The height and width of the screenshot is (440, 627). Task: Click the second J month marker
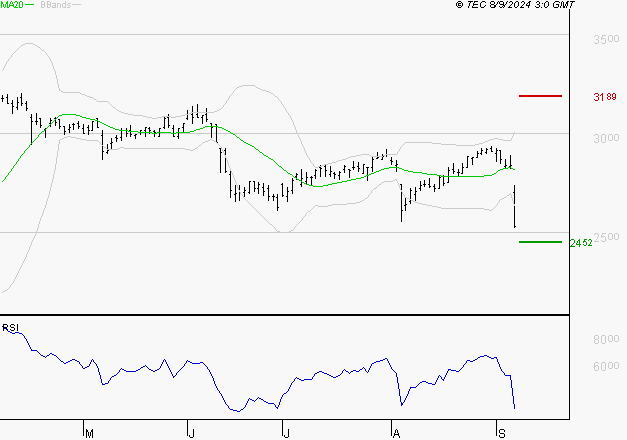click(286, 433)
